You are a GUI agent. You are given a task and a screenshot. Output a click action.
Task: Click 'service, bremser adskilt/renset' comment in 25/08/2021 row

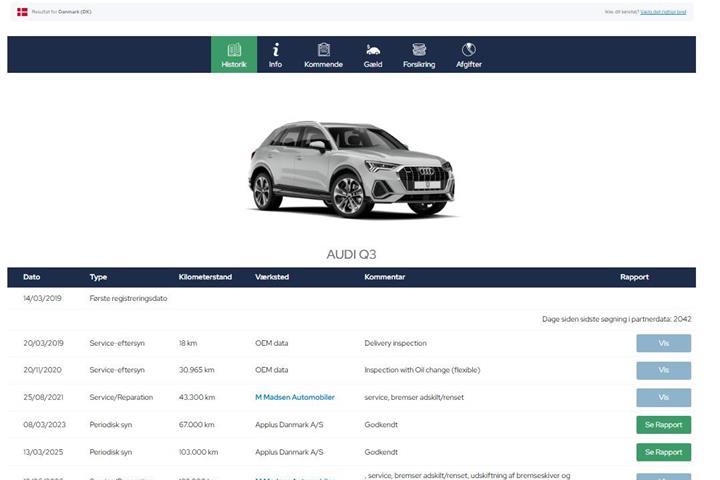(x=414, y=397)
